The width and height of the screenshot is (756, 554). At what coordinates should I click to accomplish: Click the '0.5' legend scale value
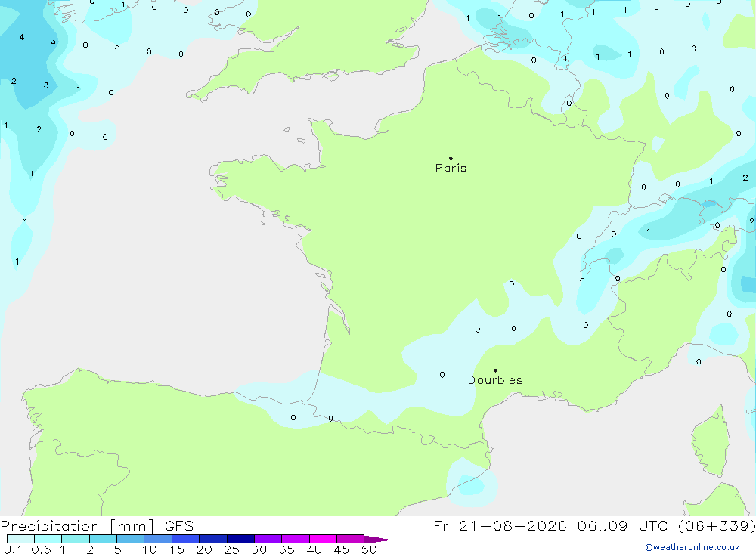coord(41,549)
